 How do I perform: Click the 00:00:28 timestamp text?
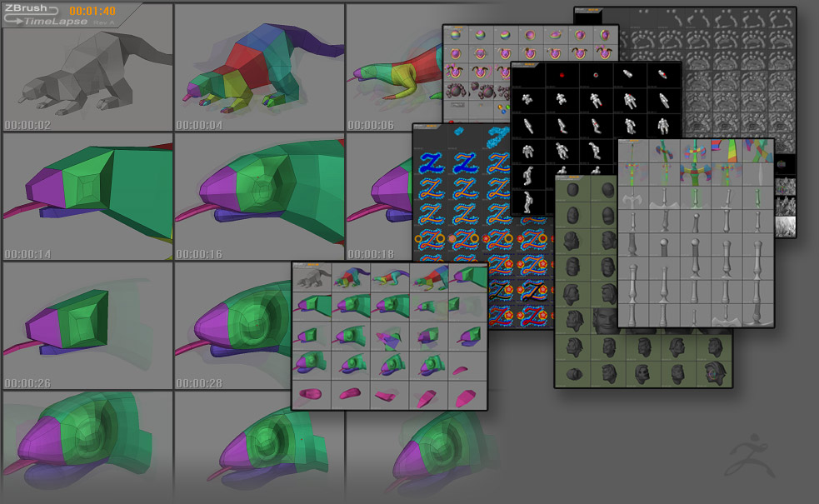click(x=199, y=383)
